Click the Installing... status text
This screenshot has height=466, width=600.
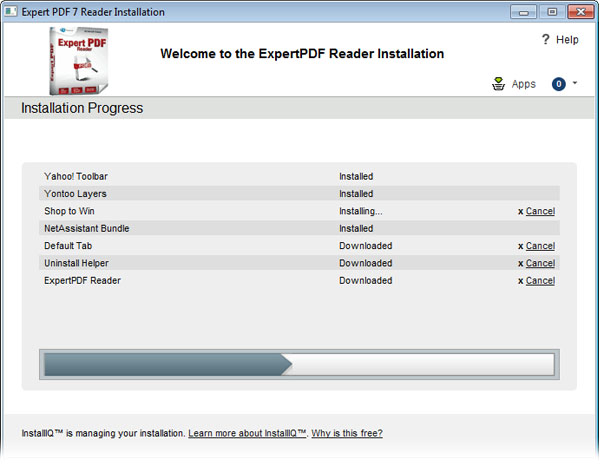[361, 211]
